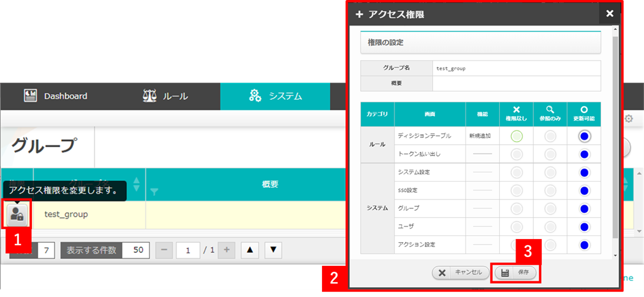
Task: Click group table scrollbar up arrow
Action: pos(639,172)
